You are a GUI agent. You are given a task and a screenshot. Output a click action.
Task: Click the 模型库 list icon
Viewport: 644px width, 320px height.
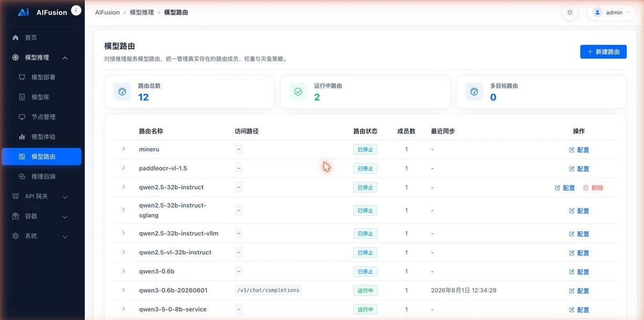[x=22, y=97]
